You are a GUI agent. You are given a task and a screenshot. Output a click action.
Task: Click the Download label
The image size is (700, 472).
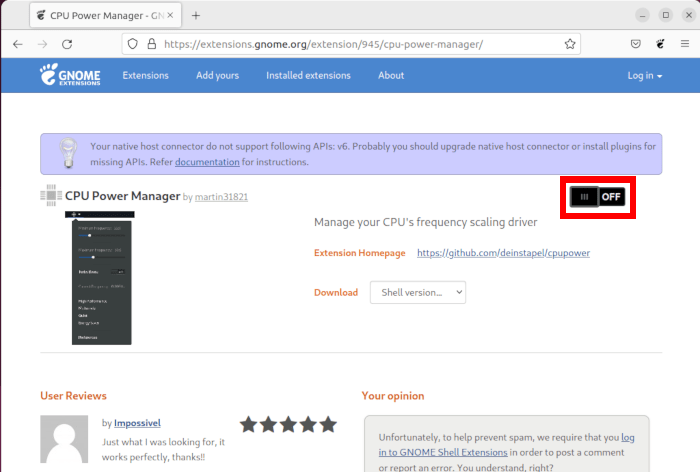336,292
